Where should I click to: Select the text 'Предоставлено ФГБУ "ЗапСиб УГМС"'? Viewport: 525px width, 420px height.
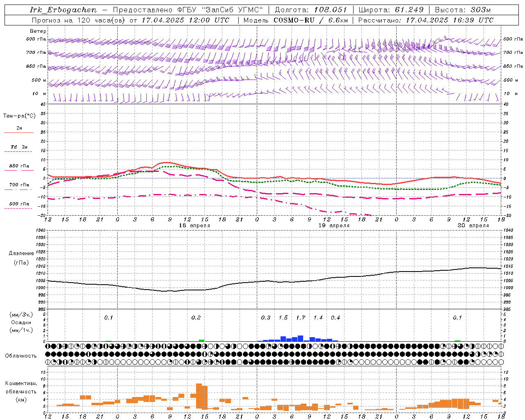pyautogui.click(x=188, y=10)
